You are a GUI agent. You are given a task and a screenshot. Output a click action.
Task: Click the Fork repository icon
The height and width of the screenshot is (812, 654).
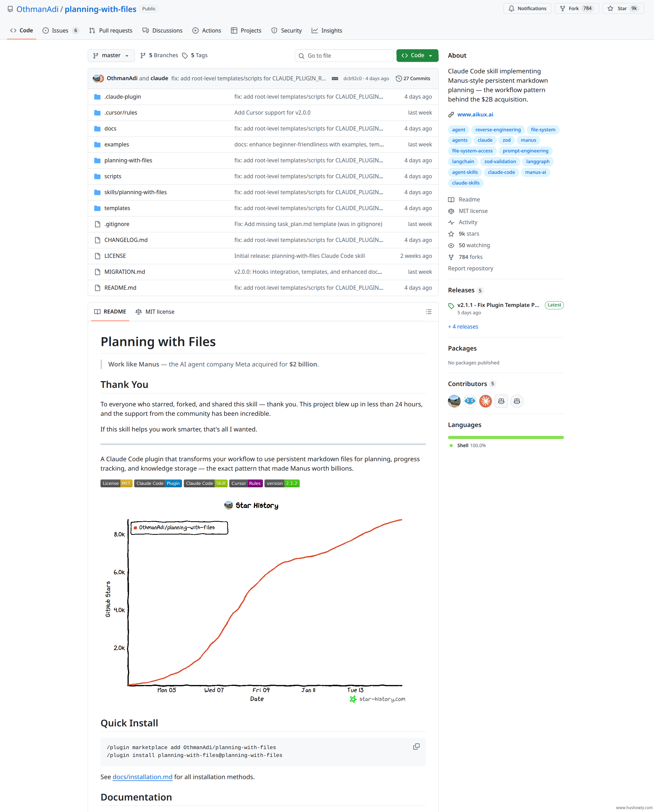[x=562, y=9]
